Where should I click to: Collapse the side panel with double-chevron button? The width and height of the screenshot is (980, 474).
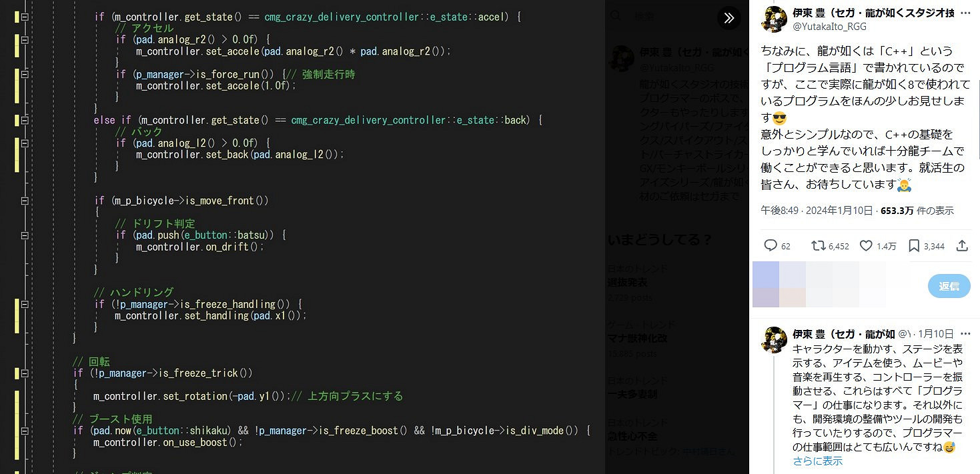[x=729, y=18]
